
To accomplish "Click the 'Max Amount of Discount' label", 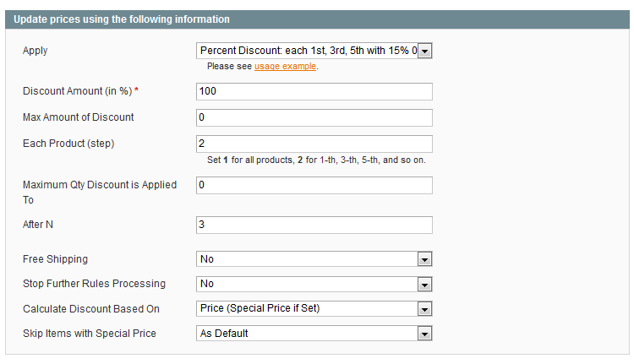I will click(x=79, y=117).
